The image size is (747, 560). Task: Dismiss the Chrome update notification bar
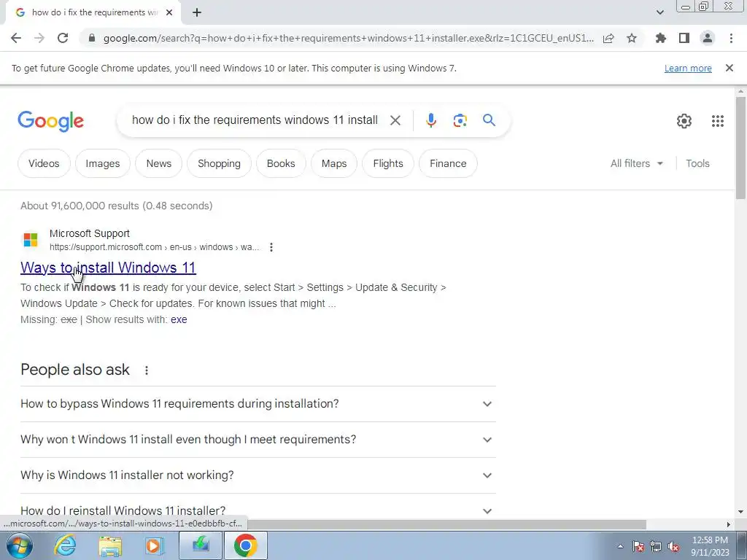(x=729, y=68)
